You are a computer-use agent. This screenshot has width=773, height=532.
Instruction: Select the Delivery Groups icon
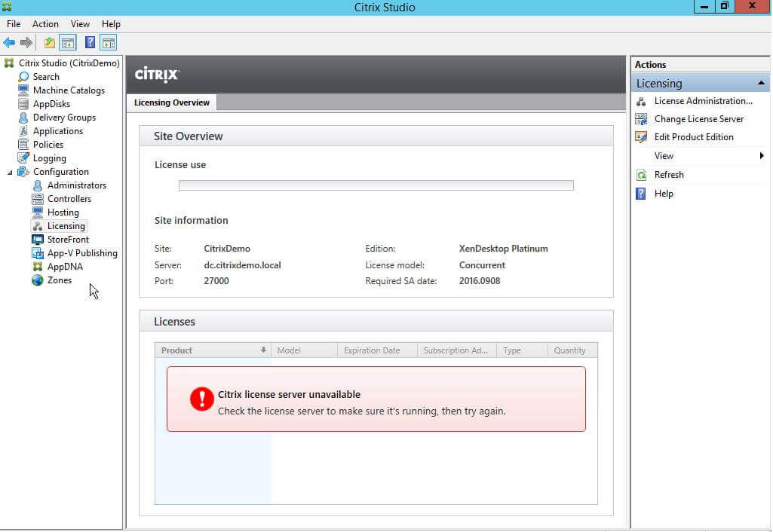pyautogui.click(x=23, y=118)
